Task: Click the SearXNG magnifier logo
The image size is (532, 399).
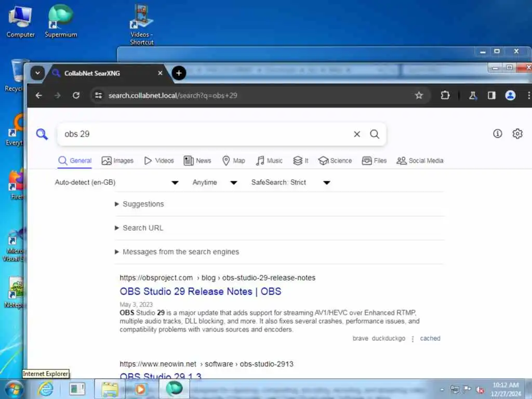Action: pos(42,134)
